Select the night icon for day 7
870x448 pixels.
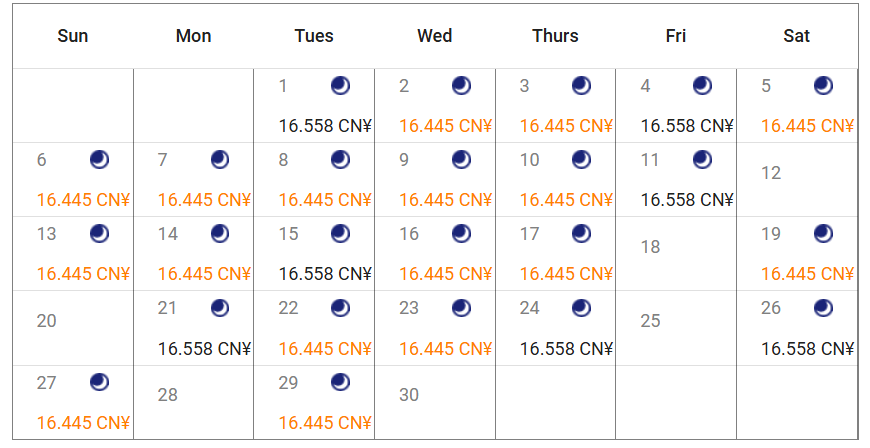click(220, 160)
